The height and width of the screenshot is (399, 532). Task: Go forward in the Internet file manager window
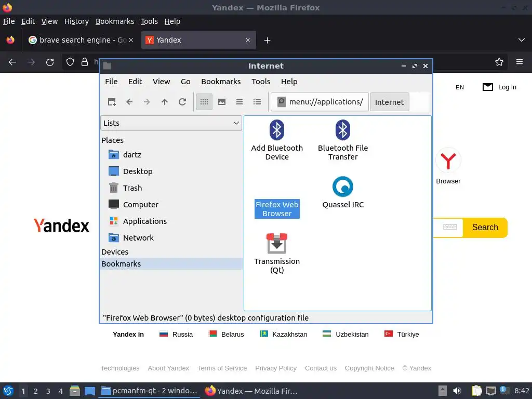pyautogui.click(x=147, y=102)
